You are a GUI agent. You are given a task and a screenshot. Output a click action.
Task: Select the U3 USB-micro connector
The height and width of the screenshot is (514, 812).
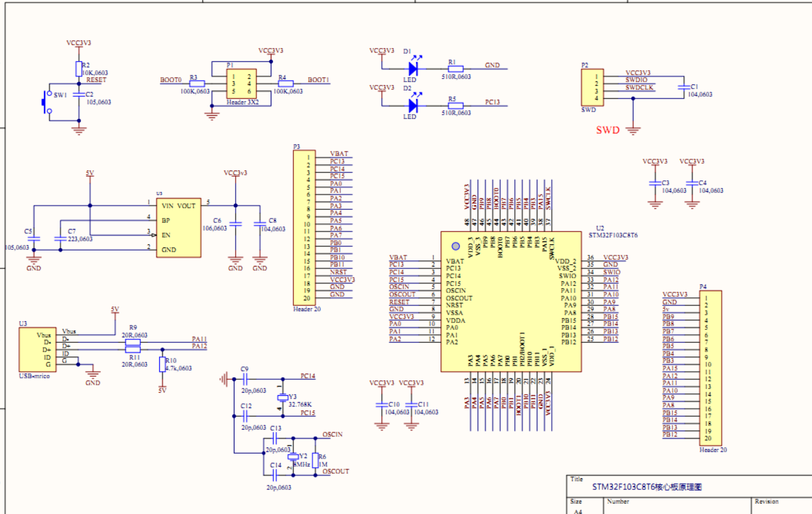pos(37,350)
